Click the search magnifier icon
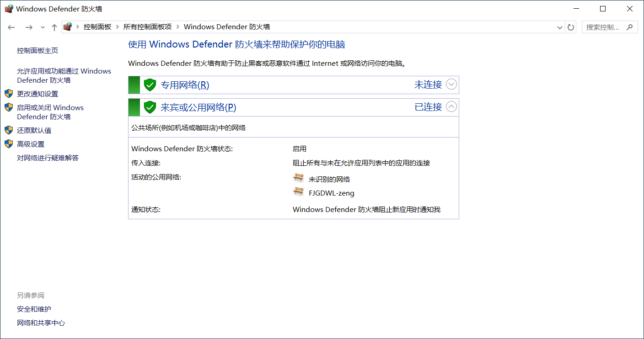The height and width of the screenshot is (339, 644). tap(630, 27)
